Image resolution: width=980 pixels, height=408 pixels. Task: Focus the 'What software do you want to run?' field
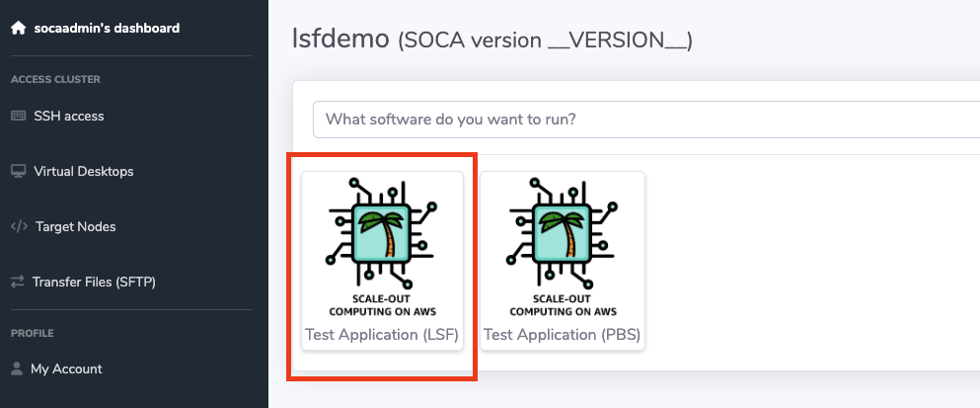[641, 120]
